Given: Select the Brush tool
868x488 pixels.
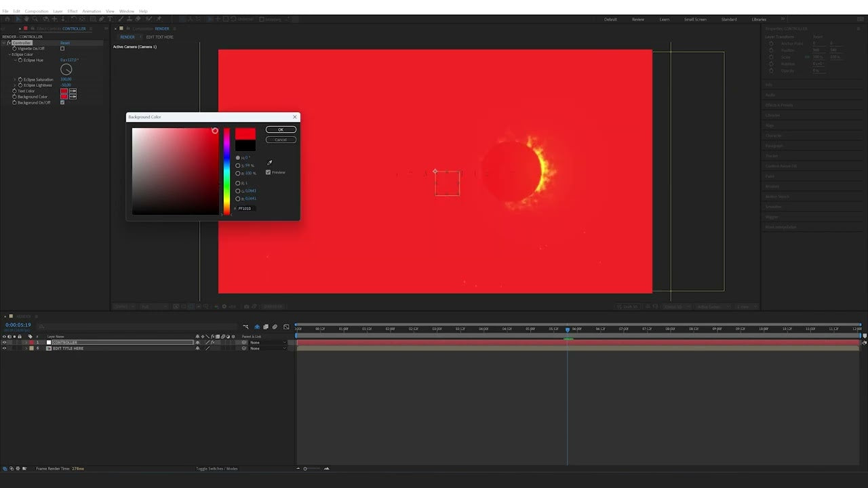Looking at the screenshot, I should point(120,19).
